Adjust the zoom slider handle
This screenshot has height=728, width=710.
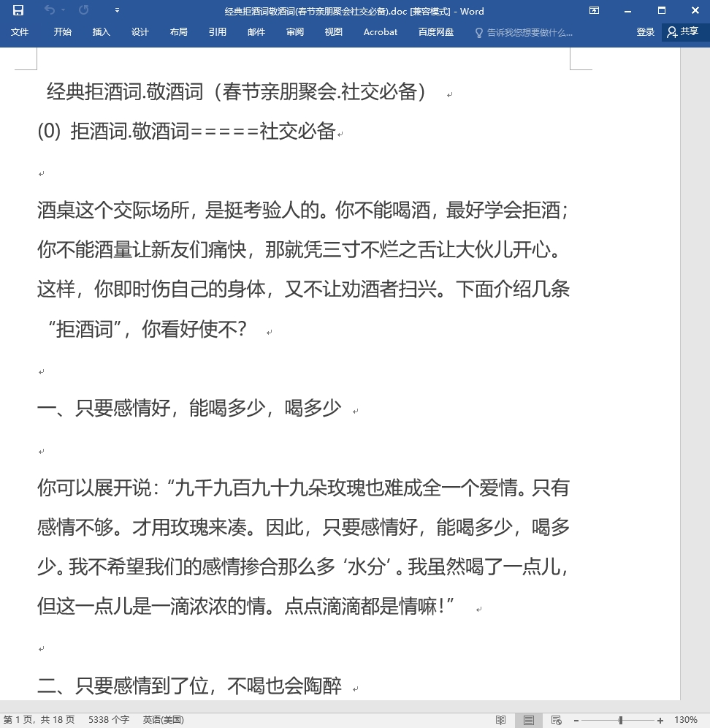[x=620, y=720]
